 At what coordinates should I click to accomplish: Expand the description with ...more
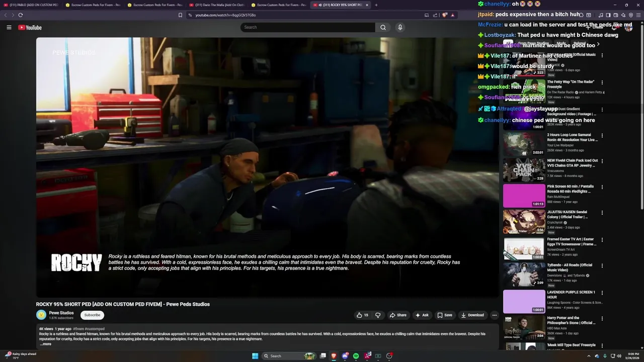pyautogui.click(x=45, y=344)
